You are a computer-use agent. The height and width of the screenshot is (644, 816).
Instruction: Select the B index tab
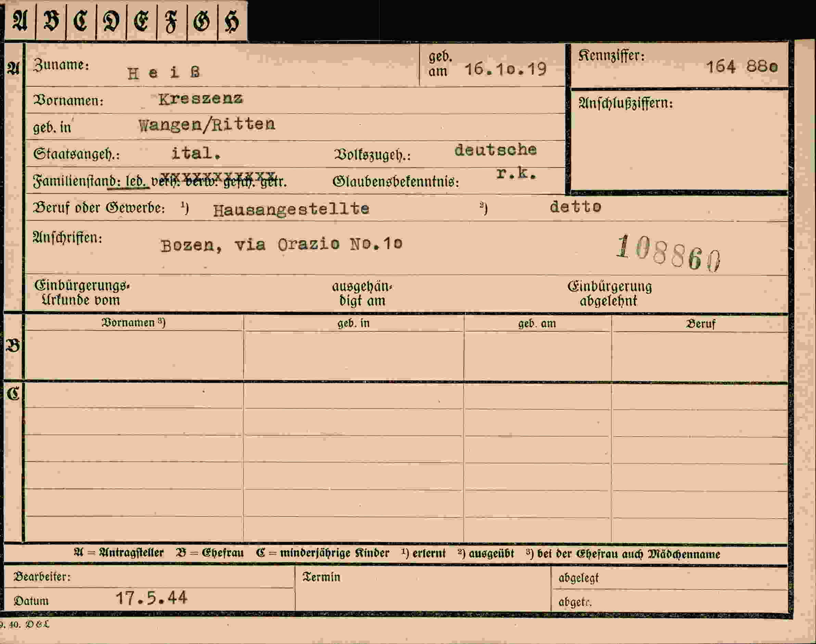[51, 21]
